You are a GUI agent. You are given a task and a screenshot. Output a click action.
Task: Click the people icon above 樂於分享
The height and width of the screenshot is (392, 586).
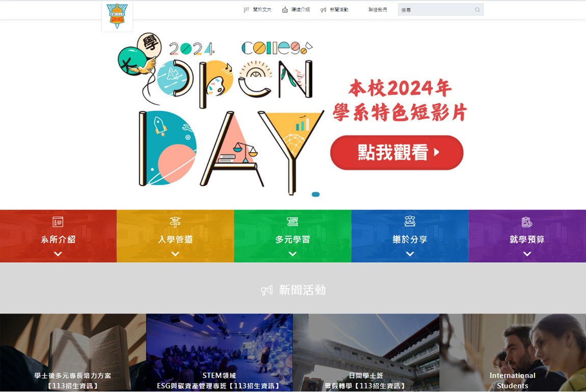(x=410, y=221)
